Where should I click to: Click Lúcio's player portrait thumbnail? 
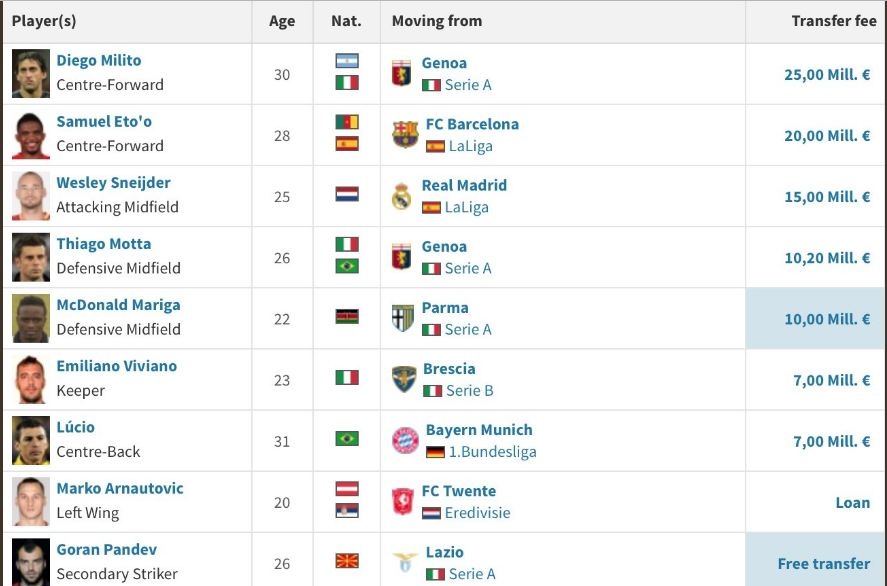coord(31,440)
